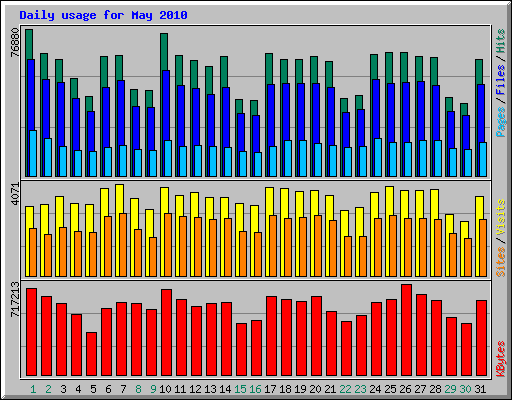Image resolution: width=512 pixels, height=400 pixels.
Task: Select the cyan Pages bar for day 24
Action: (x=378, y=157)
